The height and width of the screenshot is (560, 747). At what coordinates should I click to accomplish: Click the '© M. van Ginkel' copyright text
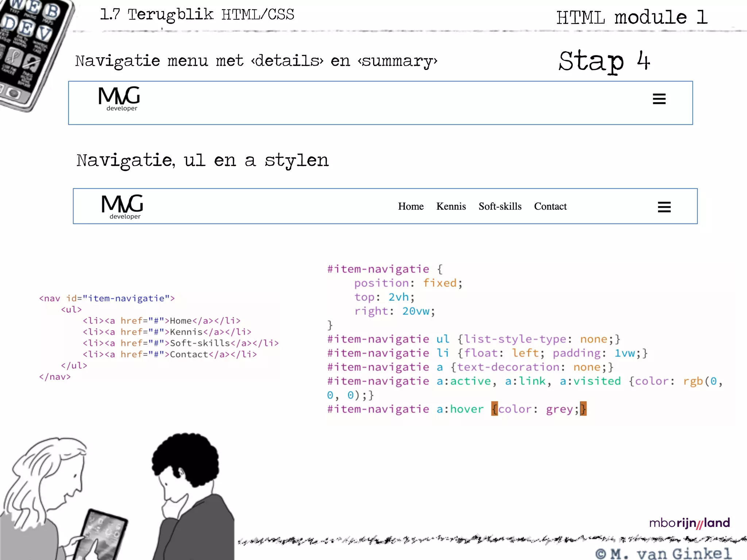663,553
